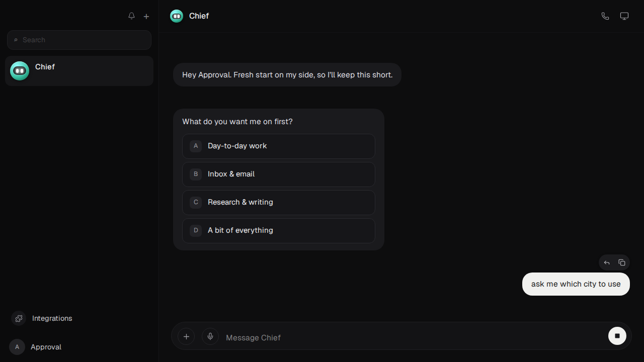Select option B Inbox & email
Screen dimensions: 644x362
point(279,174)
